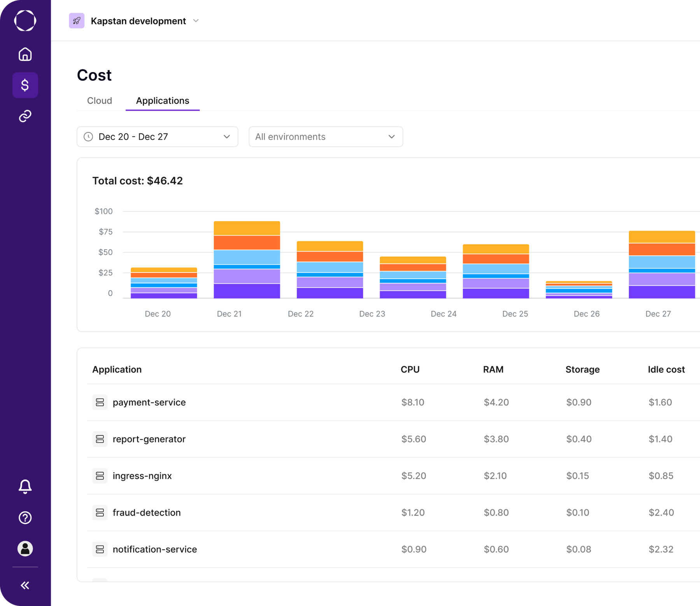Click fraud-detection Idle cost $2.40
Image resolution: width=700 pixels, height=606 pixels.
pos(661,513)
